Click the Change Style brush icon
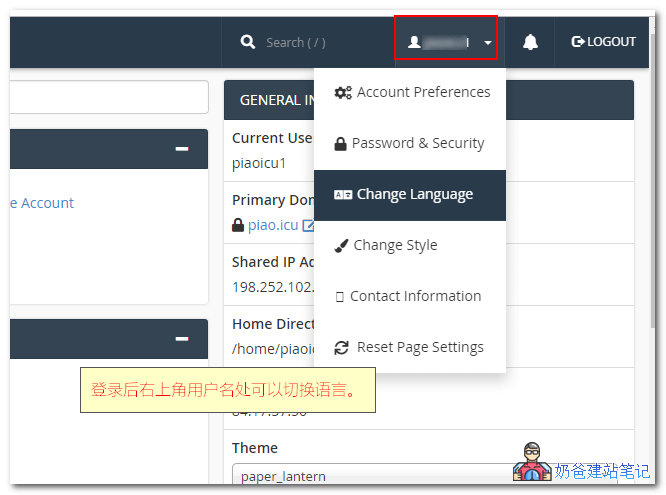This screenshot has width=666, height=495. point(341,246)
